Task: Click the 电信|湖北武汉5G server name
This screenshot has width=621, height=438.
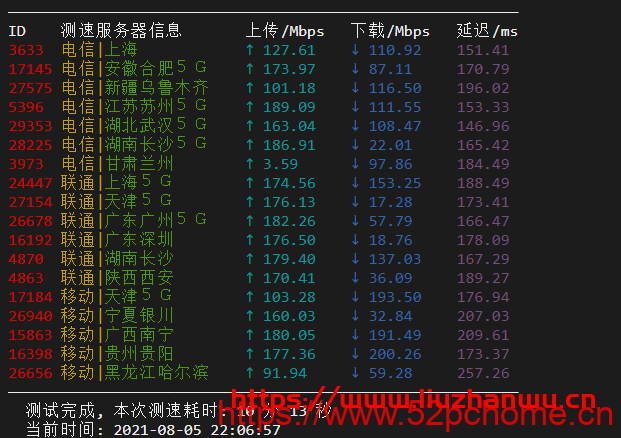Action: click(134, 126)
